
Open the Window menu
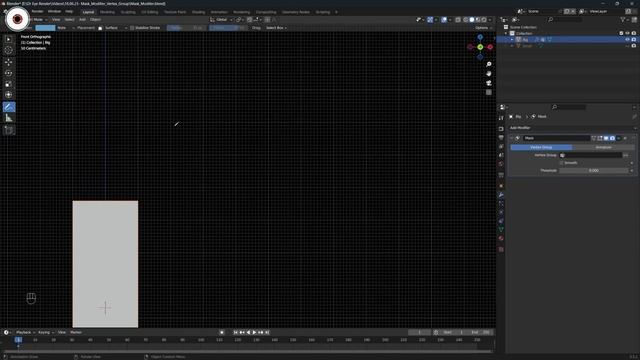tap(54, 11)
